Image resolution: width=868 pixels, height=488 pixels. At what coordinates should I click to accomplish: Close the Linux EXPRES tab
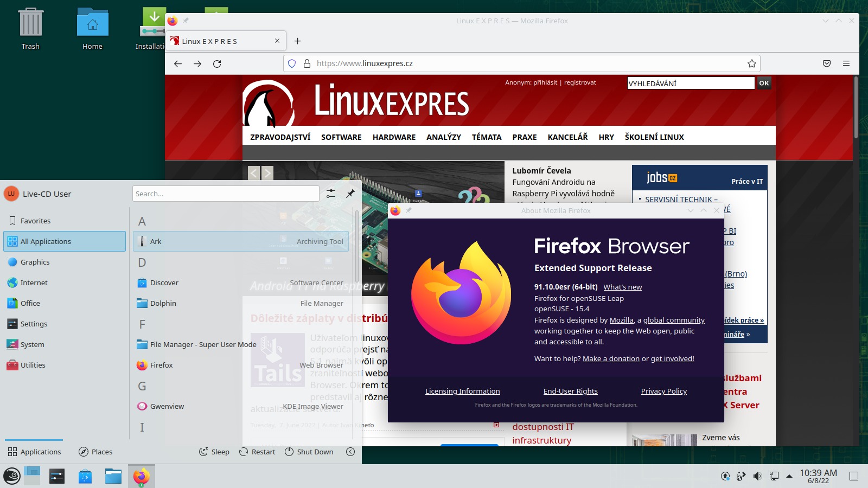click(277, 41)
